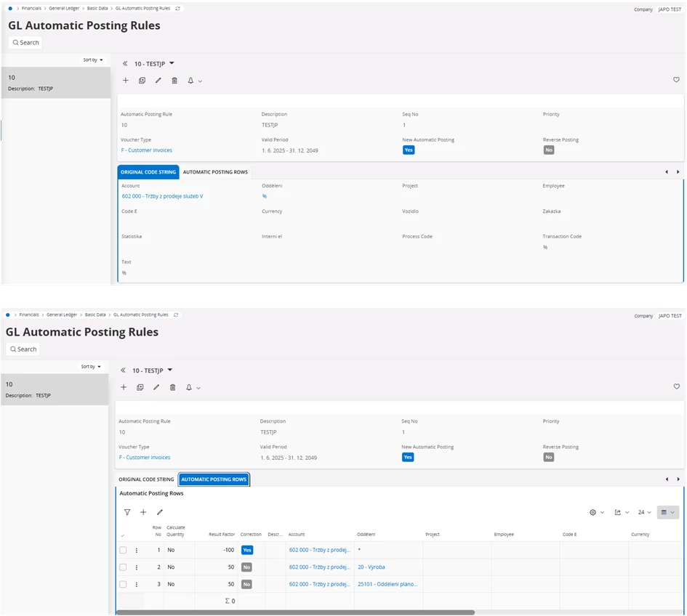687x616 pixels.
Task: Click the horizontal scrollbar below the posting rows table
Action: [x=295, y=612]
